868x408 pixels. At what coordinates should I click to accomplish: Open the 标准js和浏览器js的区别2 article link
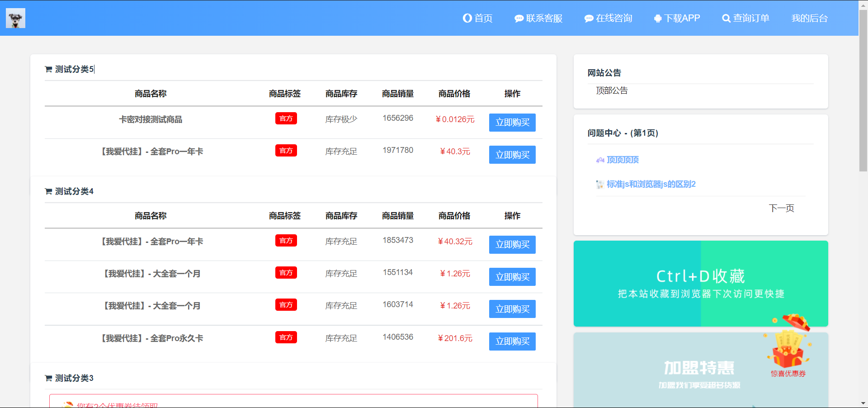651,184
